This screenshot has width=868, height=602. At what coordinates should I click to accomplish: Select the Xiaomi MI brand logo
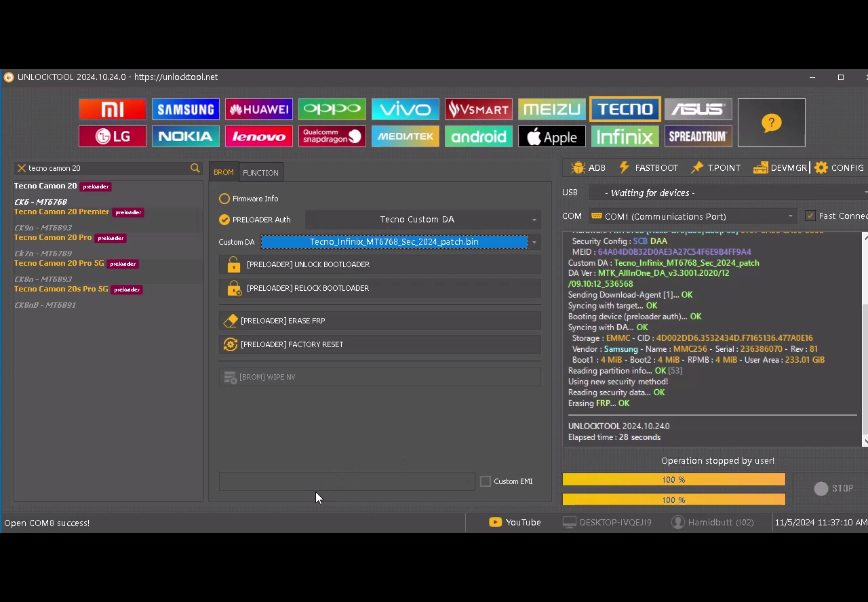[x=112, y=109]
